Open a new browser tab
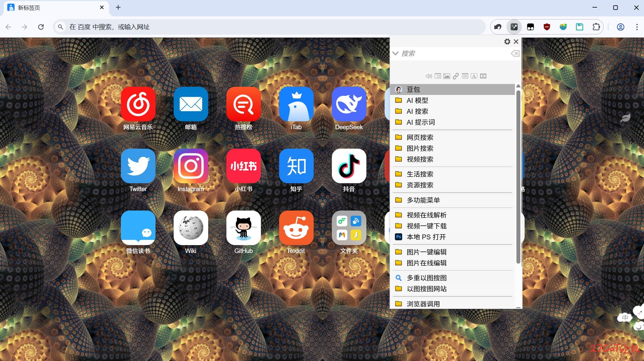Screen dimensions: 644x361 pos(118,8)
